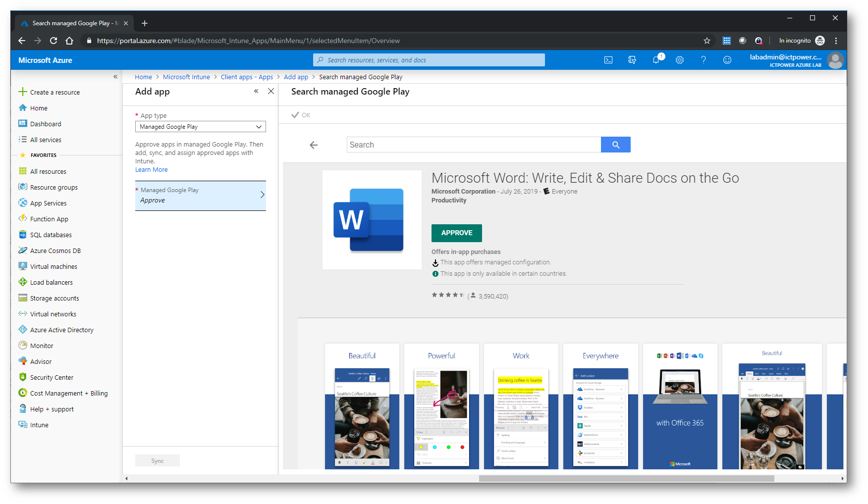Image resolution: width=868 pixels, height=504 pixels.
Task: Open SQL databases
Action: pyautogui.click(x=45, y=235)
